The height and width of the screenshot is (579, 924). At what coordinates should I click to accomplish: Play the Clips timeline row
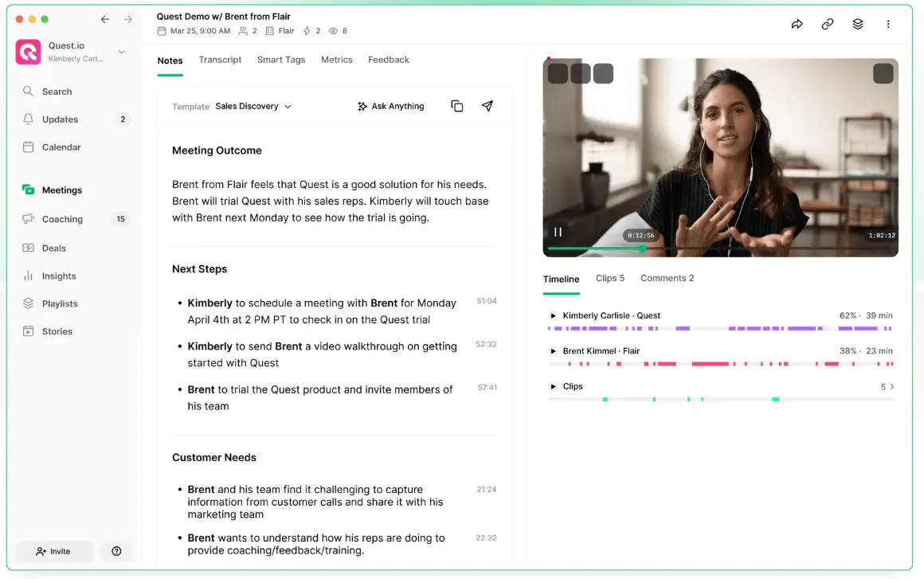(x=553, y=386)
